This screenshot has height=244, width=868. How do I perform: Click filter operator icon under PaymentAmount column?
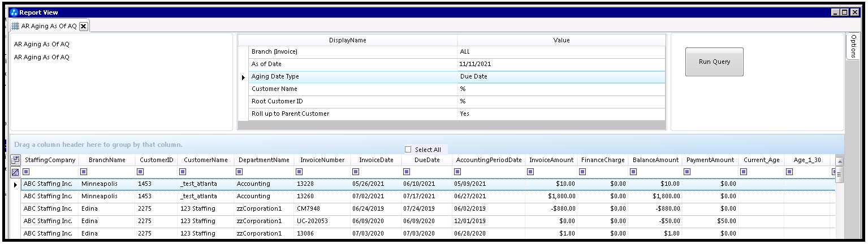(686, 172)
